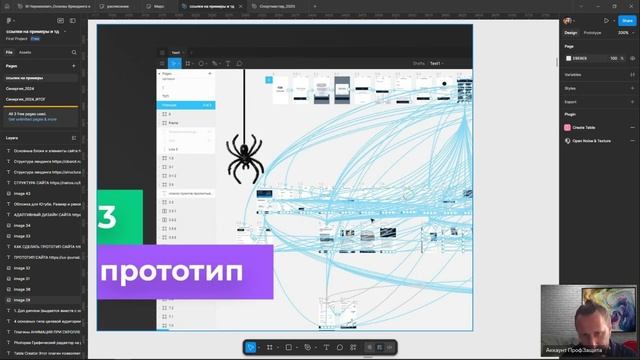640x360 pixels.
Task: Open Variables settings icon
Action: click(x=632, y=75)
